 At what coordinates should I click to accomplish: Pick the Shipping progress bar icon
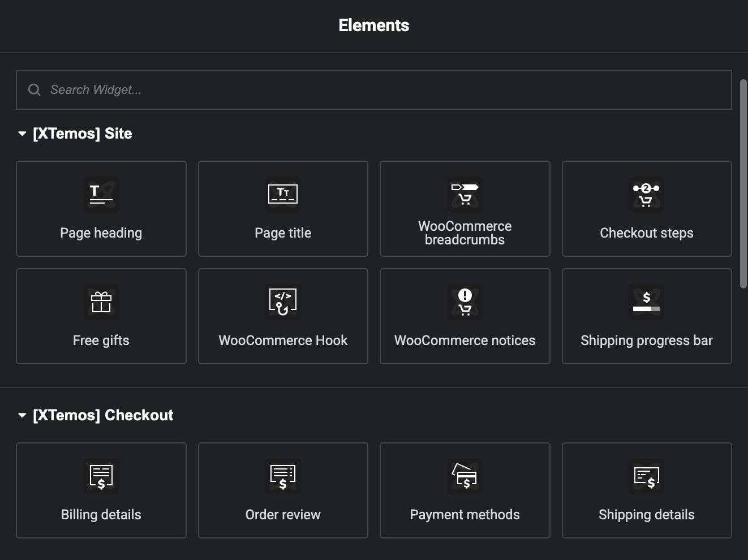coord(647,302)
